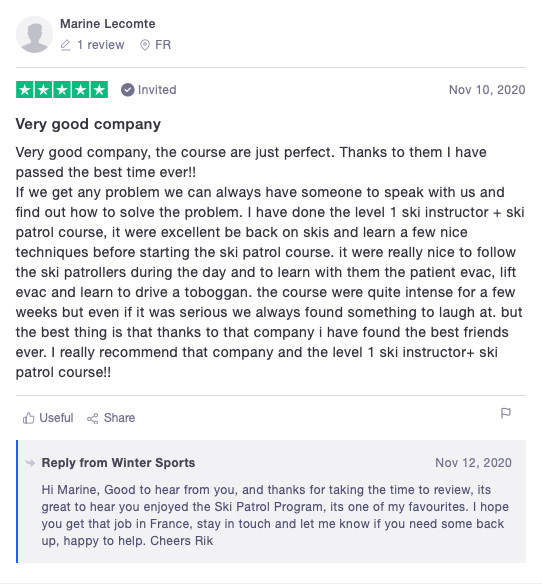Click the reply arrow icon
This screenshot has width=542, height=584.
(30, 463)
